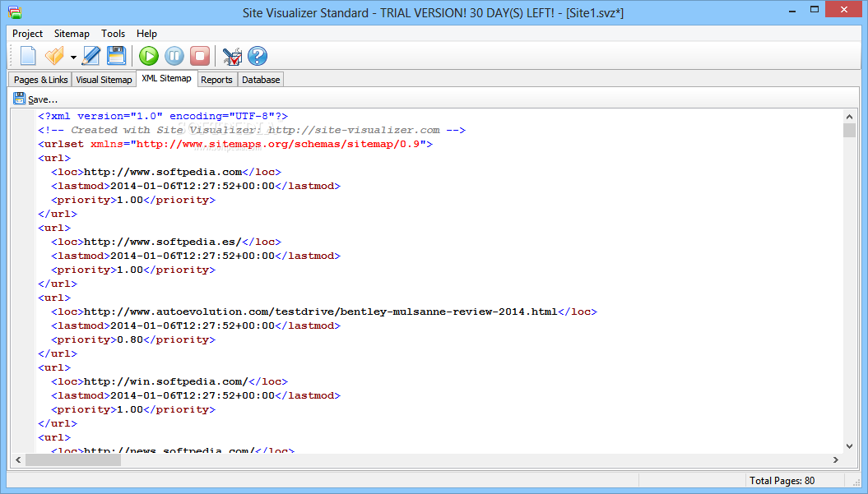Close the Site Visualizer window
This screenshot has width=868, height=494.
point(844,10)
